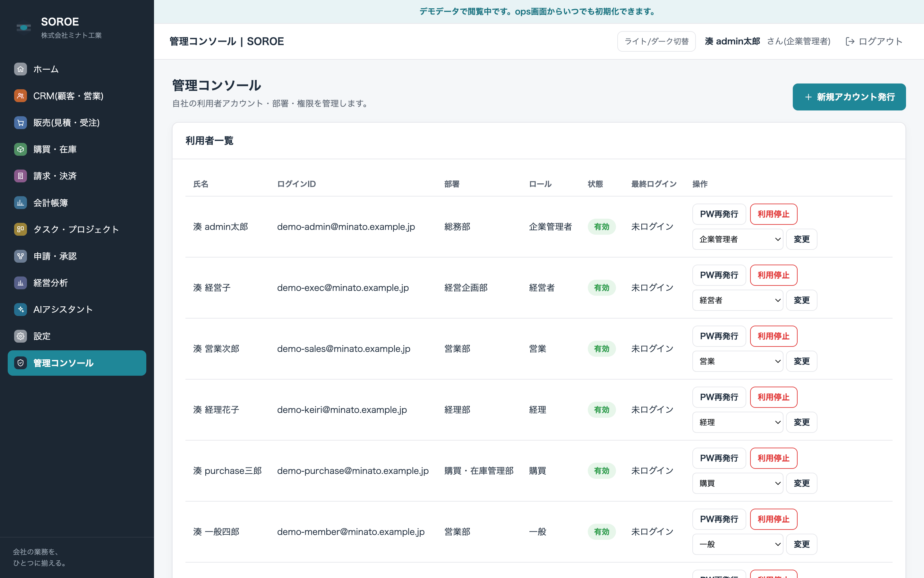Click PW再発行 for 湊 営業次郎

pos(719,336)
